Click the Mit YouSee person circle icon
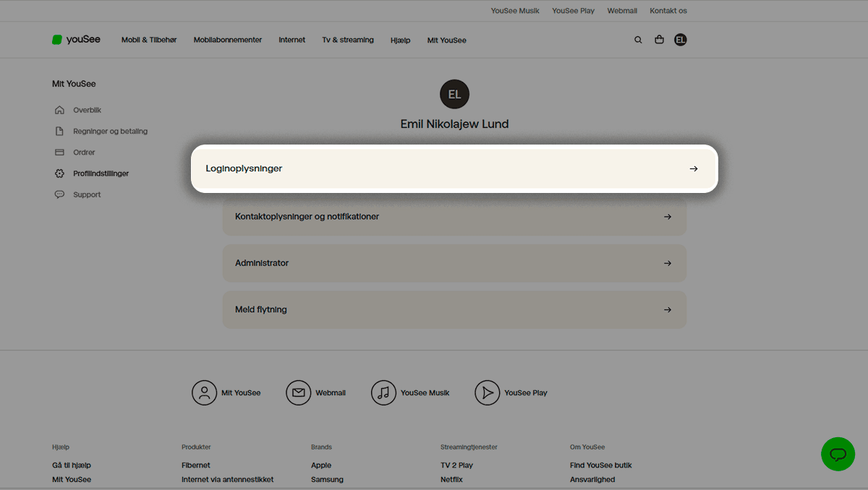This screenshot has height=490, width=868. pyautogui.click(x=205, y=392)
